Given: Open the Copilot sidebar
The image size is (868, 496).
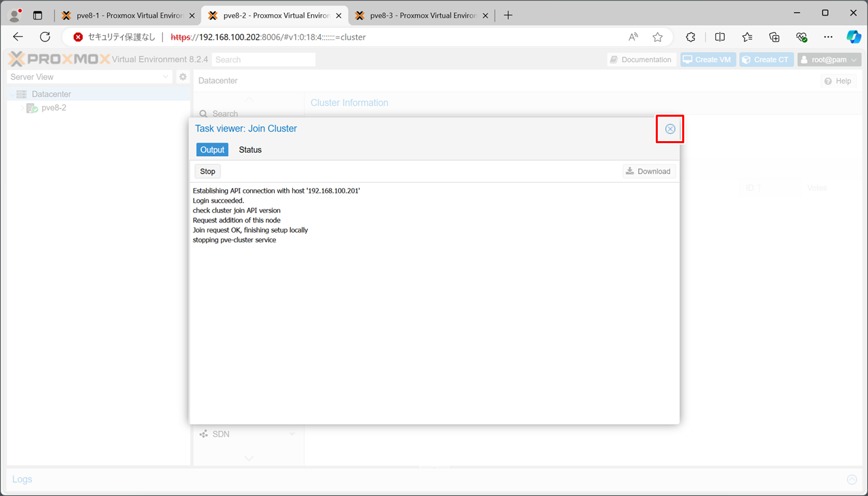Looking at the screenshot, I should (x=853, y=37).
